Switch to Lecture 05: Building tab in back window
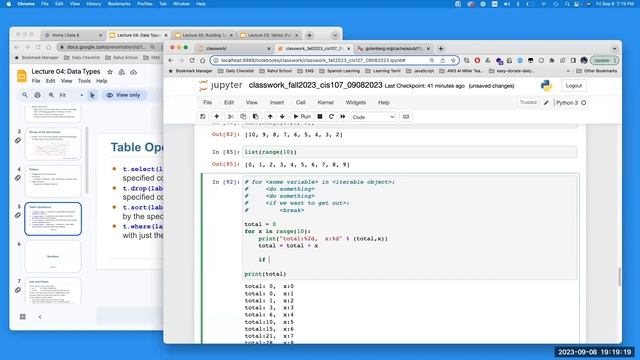This screenshot has width=640, height=360. point(203,36)
